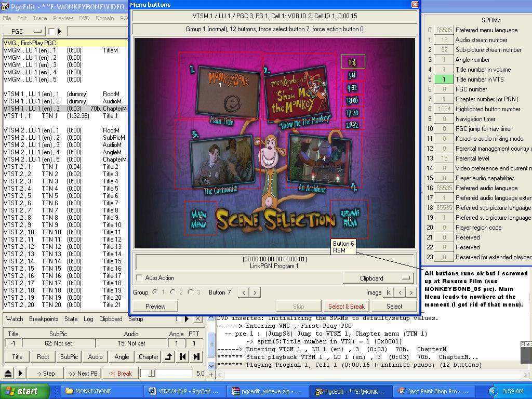The width and height of the screenshot is (532, 399).
Task: Click The Cartoonist scene thumbnail
Action: (x=218, y=154)
